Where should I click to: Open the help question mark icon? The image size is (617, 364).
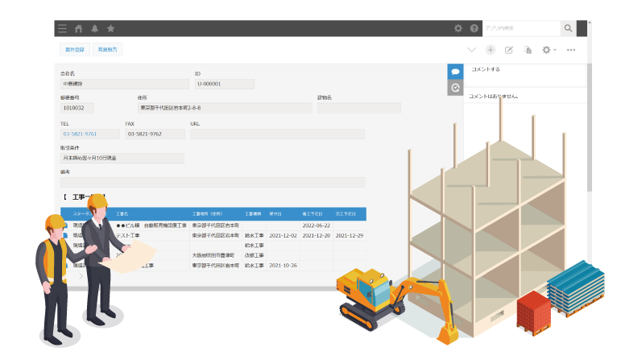tap(474, 28)
